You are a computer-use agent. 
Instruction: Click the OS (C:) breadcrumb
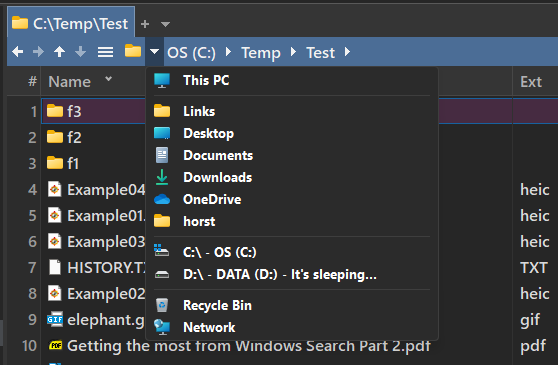coord(191,53)
